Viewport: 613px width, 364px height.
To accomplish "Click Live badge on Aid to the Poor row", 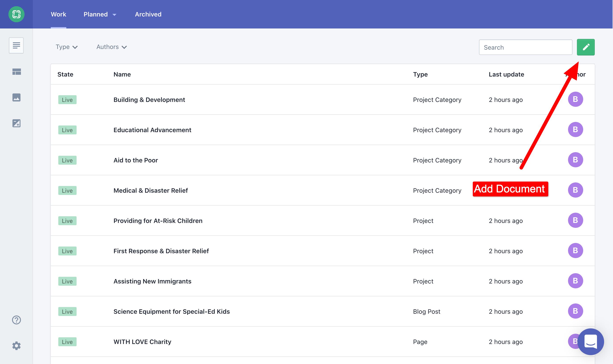I will point(67,160).
